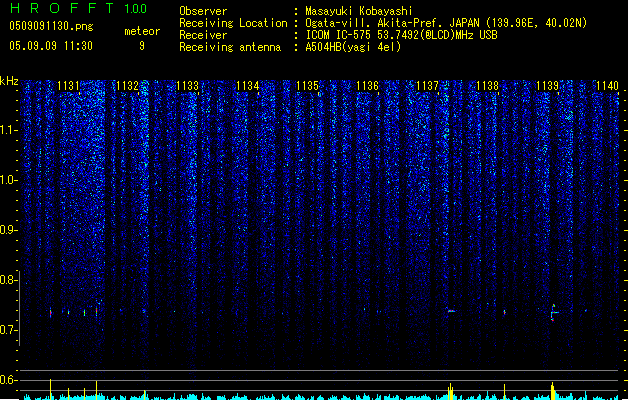Click the 0.6 kHz axis label
This screenshot has width=629, height=400.
(x=8, y=380)
